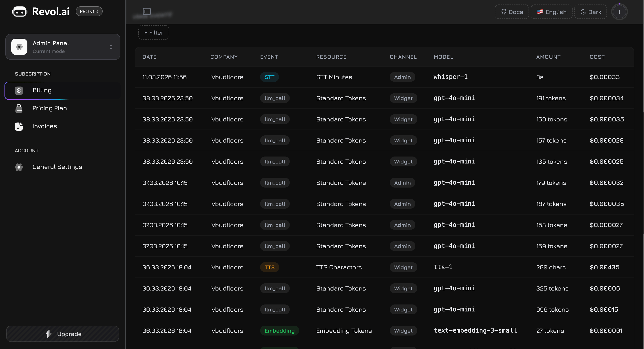Viewport: 644px width, 349px height.
Task: Click the text-embedding-3-small model cell
Action: [x=475, y=331]
